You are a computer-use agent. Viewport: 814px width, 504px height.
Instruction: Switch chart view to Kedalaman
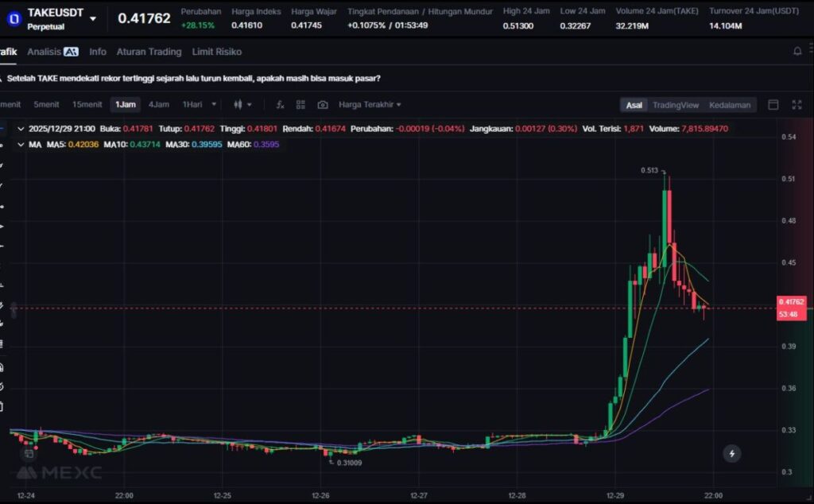[729, 105]
